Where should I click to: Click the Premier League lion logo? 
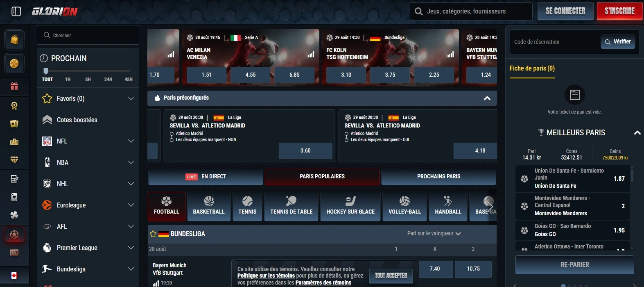coord(47,248)
